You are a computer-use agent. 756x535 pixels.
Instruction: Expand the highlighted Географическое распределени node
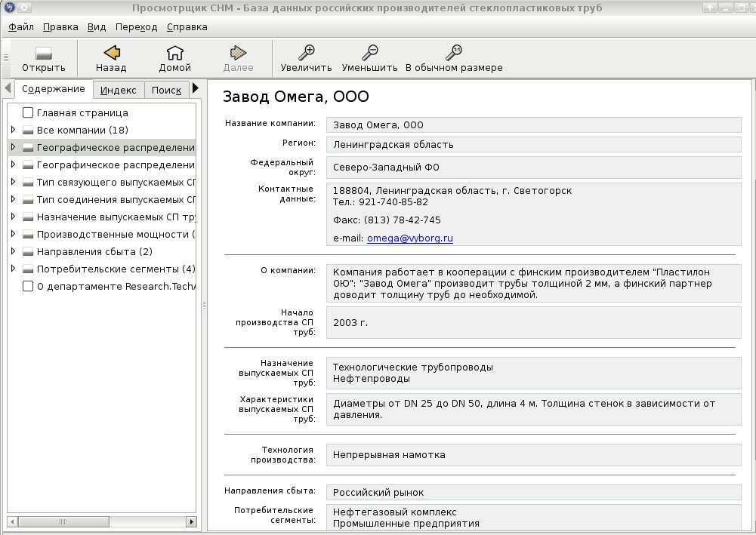[13, 147]
